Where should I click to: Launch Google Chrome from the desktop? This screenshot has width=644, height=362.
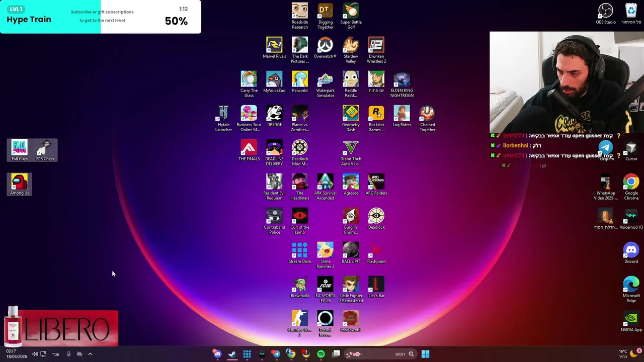[631, 187]
